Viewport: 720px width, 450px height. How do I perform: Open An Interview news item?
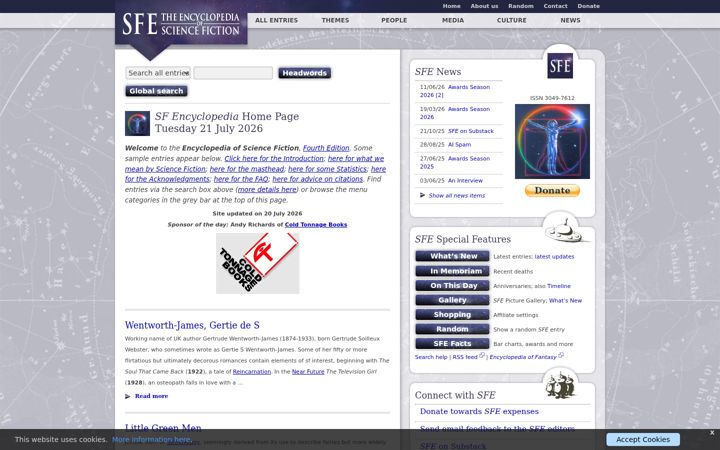tap(465, 180)
